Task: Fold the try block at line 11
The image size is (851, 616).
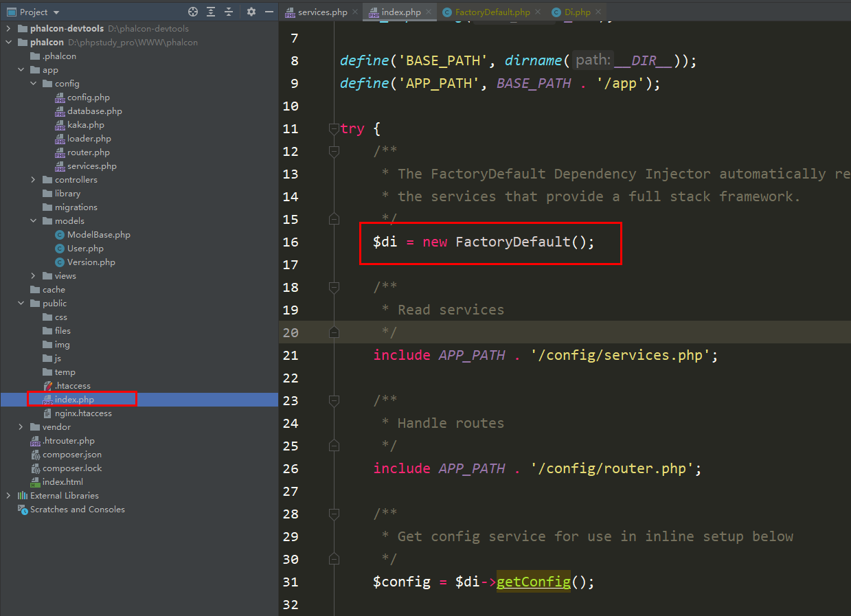Action: click(334, 128)
